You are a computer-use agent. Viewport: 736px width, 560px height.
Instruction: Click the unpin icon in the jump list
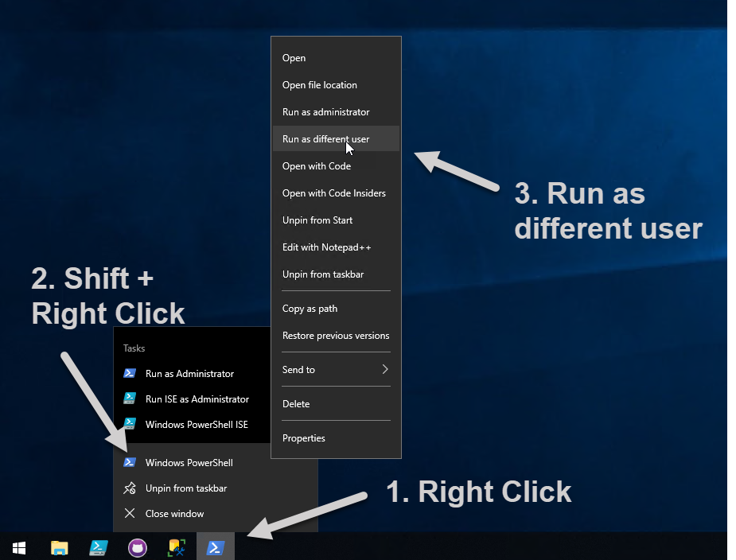pyautogui.click(x=130, y=488)
